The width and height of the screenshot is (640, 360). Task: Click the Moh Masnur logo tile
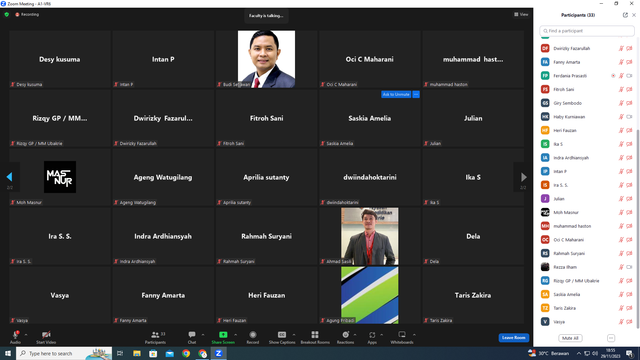pyautogui.click(x=60, y=177)
